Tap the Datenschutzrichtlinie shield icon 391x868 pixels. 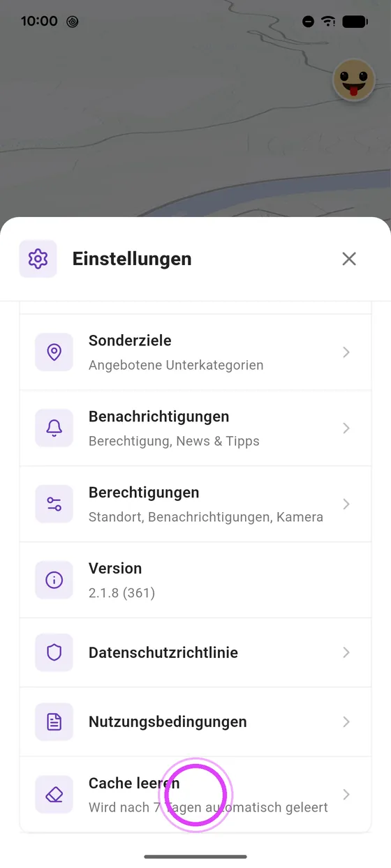[x=54, y=652]
